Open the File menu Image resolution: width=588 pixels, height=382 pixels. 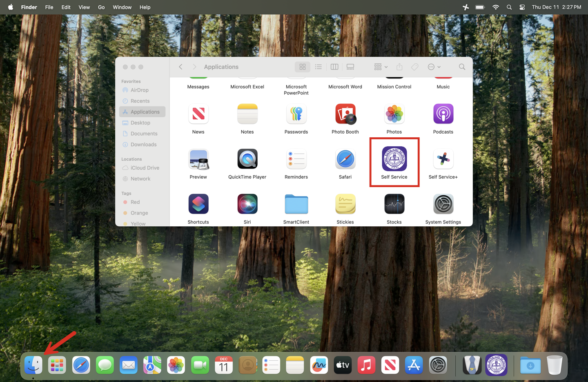tap(49, 7)
